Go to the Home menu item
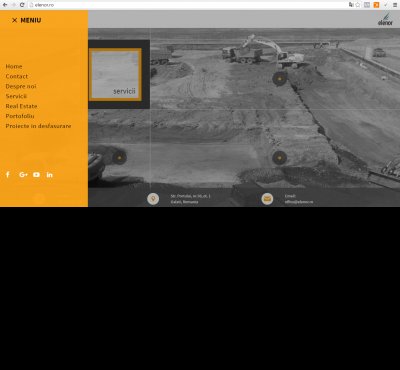Image resolution: width=400 pixels, height=370 pixels. click(x=14, y=66)
